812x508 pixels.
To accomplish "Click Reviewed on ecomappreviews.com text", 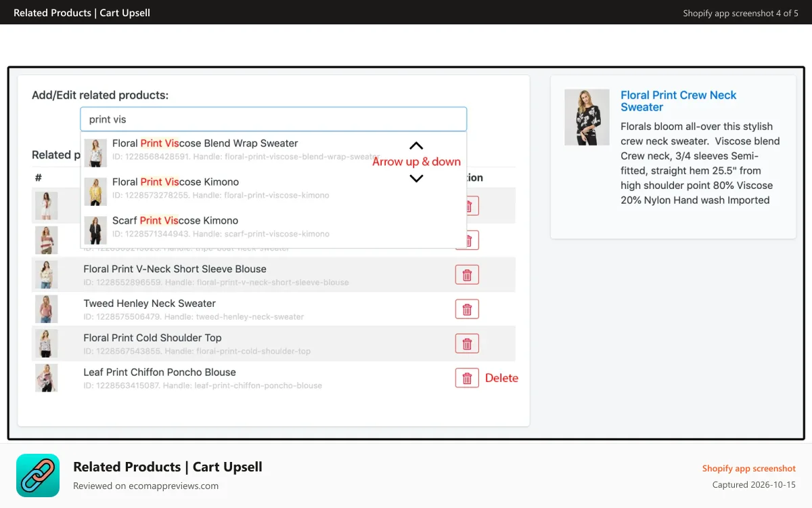I will (x=145, y=486).
